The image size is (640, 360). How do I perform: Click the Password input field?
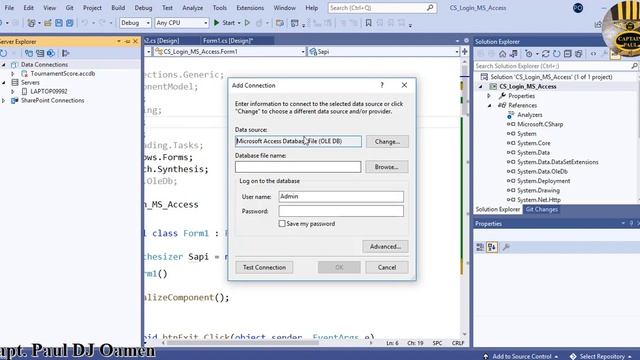pos(341,211)
